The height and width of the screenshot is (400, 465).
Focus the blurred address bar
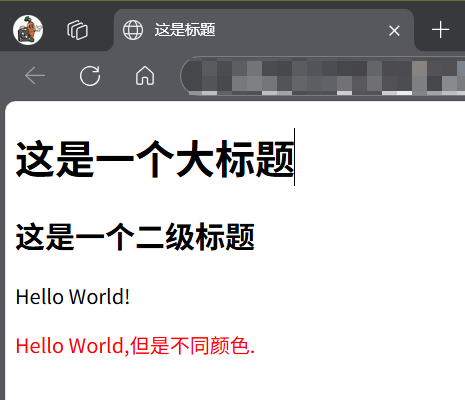(x=323, y=76)
